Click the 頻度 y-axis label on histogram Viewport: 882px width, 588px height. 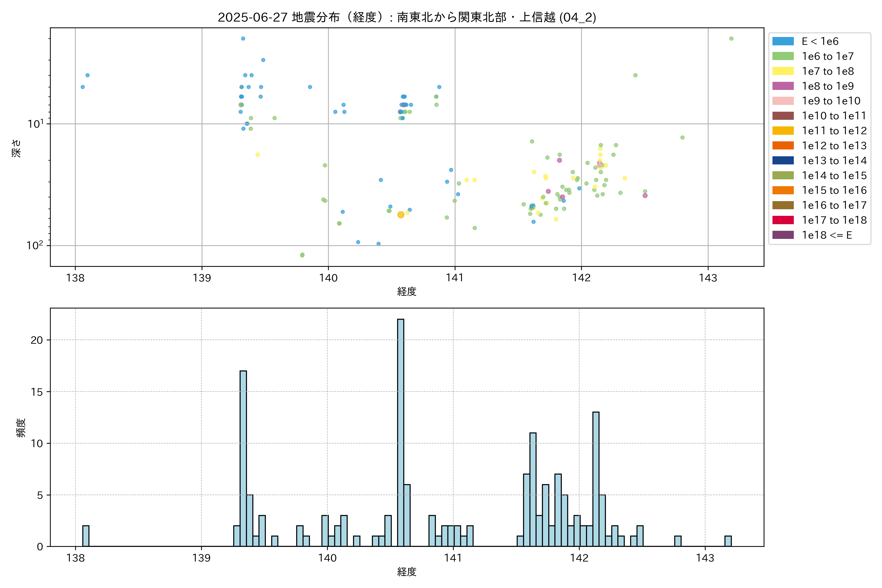[21, 428]
